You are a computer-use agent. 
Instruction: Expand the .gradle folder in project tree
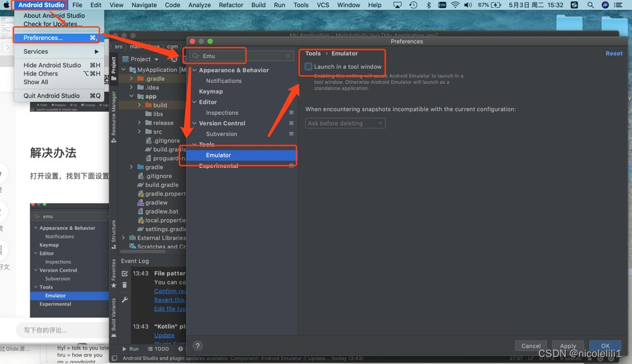[x=131, y=78]
